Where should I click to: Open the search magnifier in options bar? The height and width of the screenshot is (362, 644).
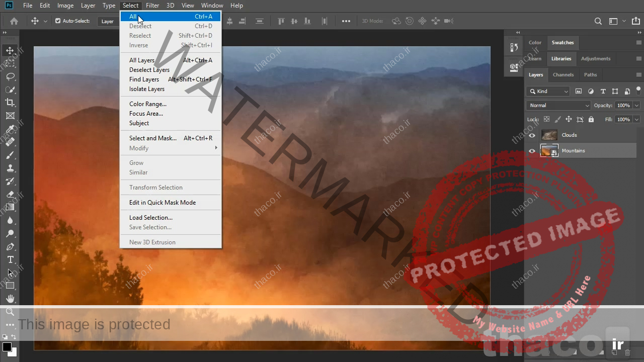pyautogui.click(x=598, y=21)
